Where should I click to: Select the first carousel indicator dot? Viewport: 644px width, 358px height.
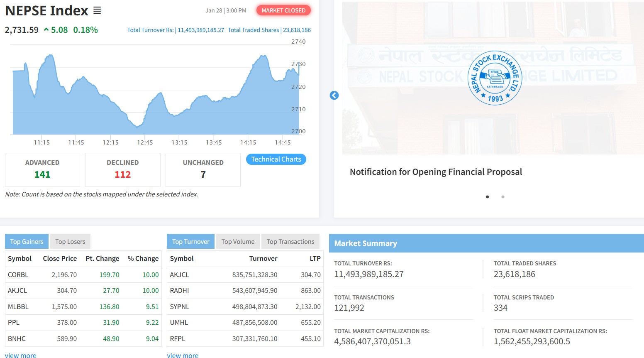(x=487, y=197)
